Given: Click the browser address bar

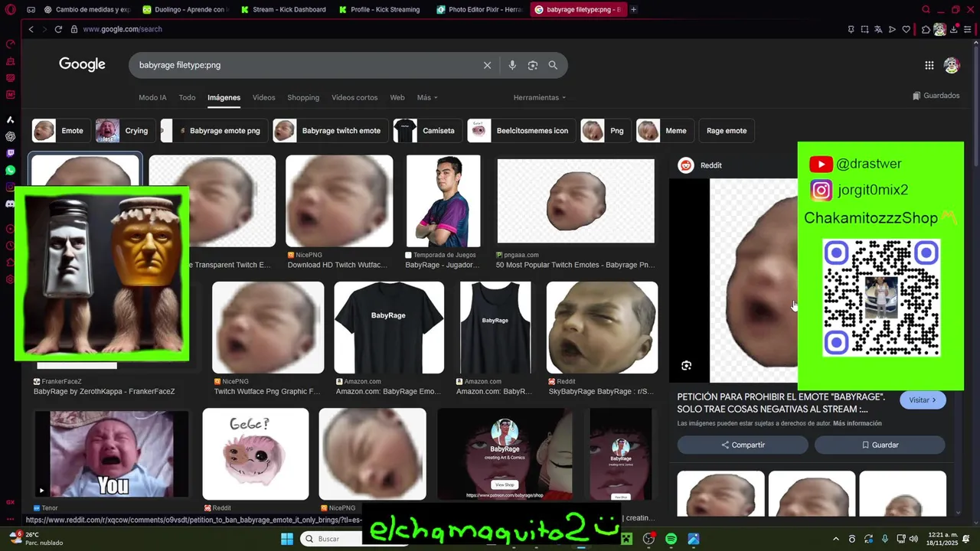Looking at the screenshot, I should (x=459, y=29).
